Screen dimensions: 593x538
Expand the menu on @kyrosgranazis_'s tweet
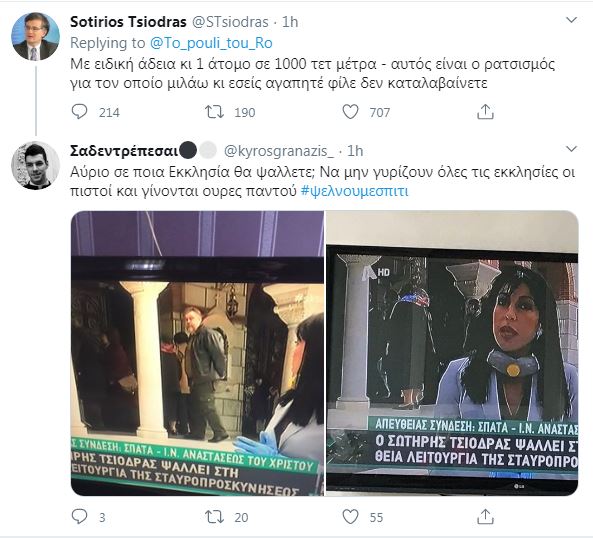(571, 149)
